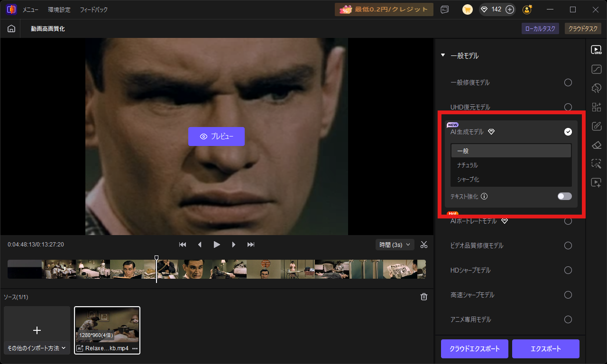The width and height of the screenshot is (607, 364).
Task: Add credits with the plus icon
Action: (x=510, y=9)
